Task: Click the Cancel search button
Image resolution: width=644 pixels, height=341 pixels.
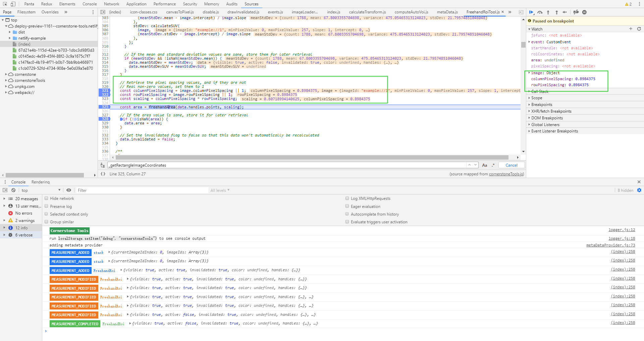Action: (x=512, y=165)
